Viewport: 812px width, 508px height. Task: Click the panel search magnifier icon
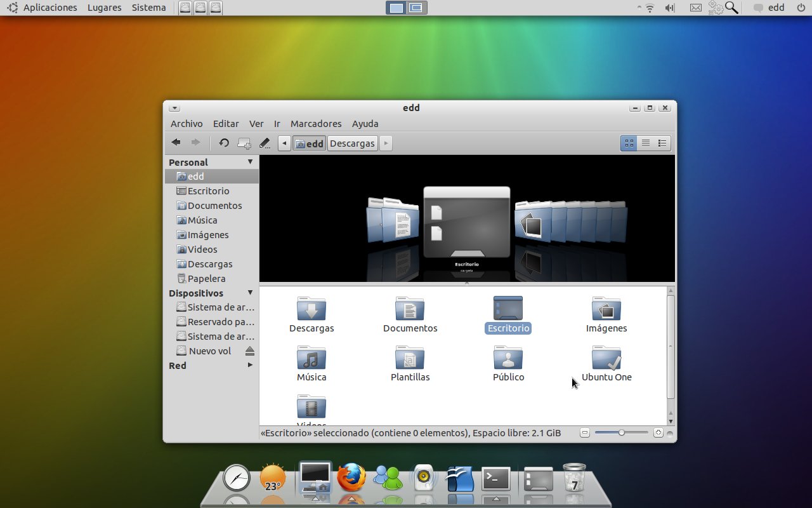tap(732, 8)
